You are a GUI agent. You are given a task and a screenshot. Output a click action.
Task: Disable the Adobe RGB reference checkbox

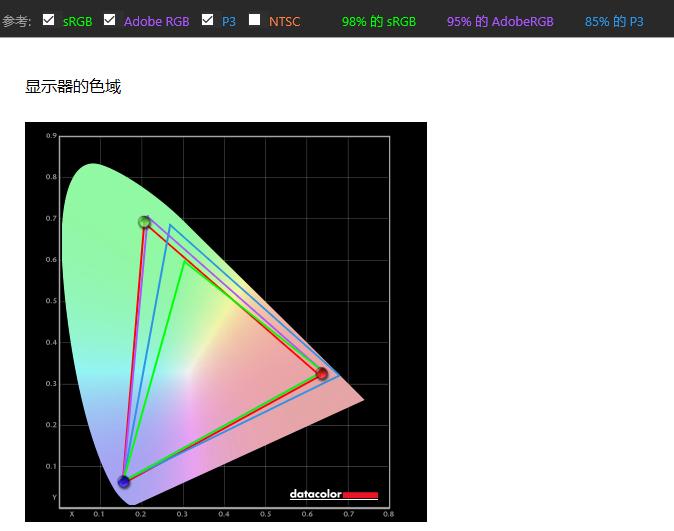(110, 19)
